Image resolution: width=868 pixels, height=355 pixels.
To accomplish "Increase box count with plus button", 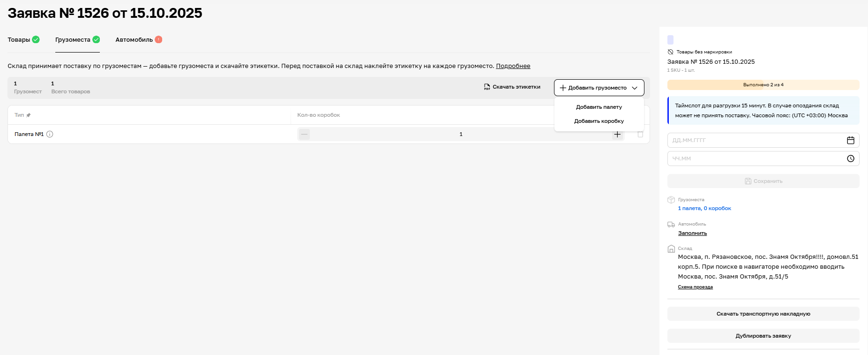I will (617, 135).
